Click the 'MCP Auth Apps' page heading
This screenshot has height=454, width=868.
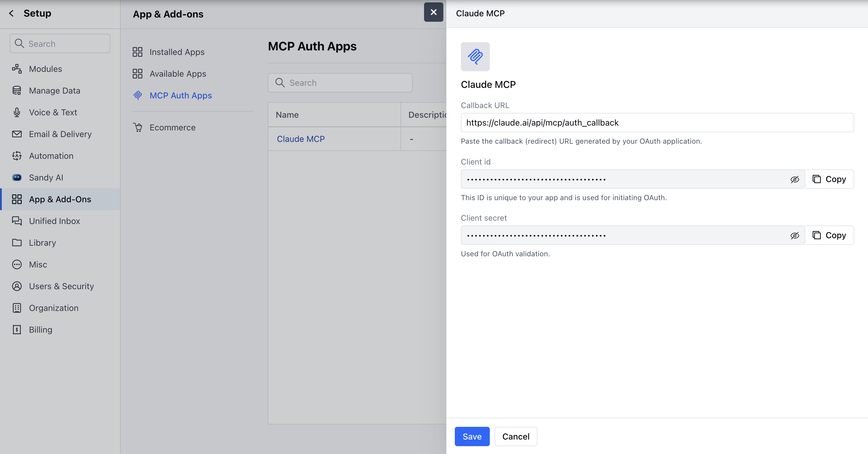[312, 46]
